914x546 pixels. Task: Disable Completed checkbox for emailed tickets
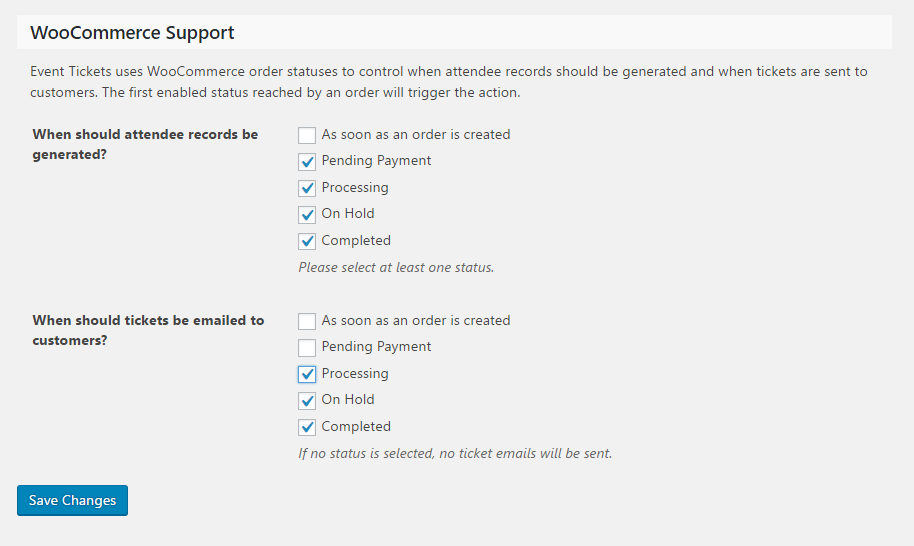point(307,427)
